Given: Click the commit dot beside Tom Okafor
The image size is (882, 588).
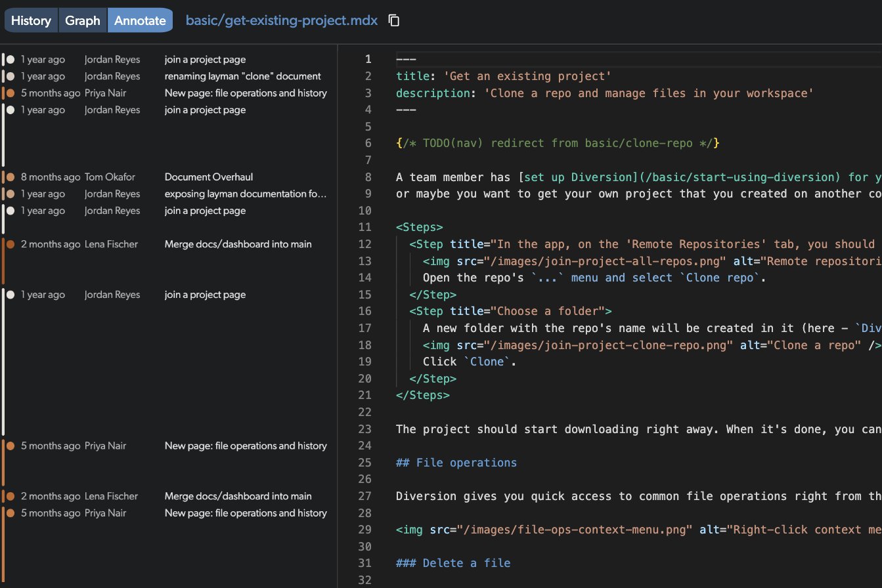Looking at the screenshot, I should click(x=11, y=177).
